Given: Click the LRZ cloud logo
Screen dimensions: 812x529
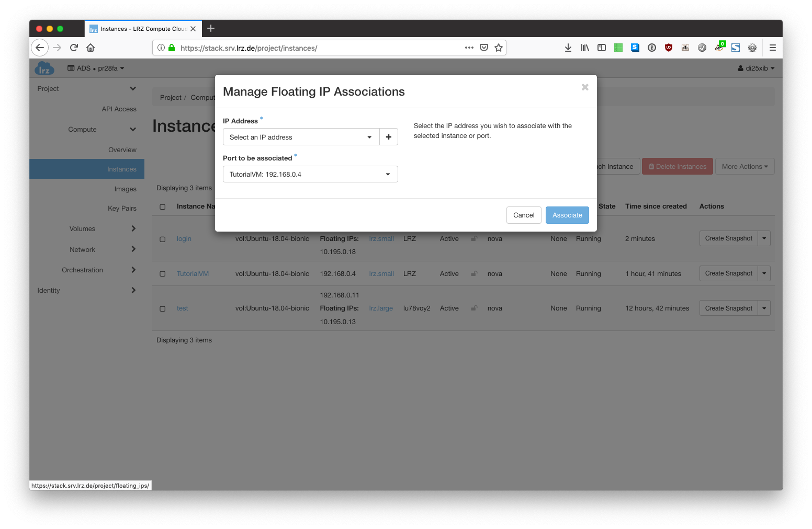Looking at the screenshot, I should point(44,68).
